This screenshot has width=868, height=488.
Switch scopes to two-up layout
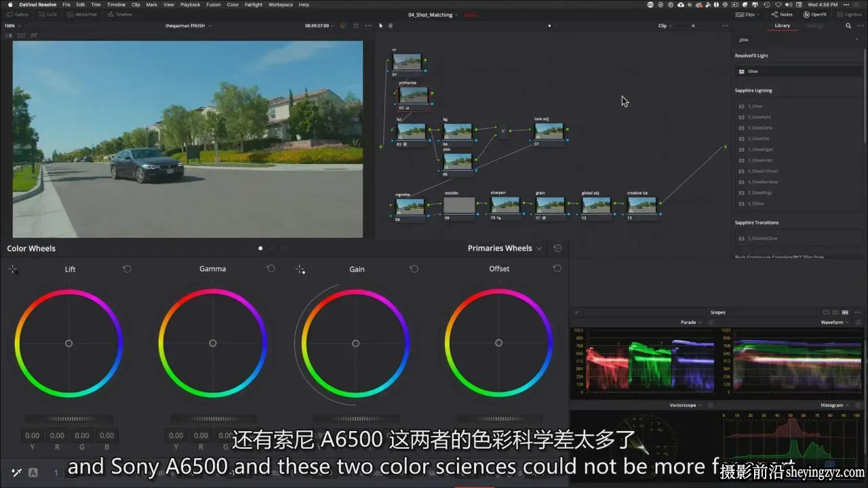[835, 312]
